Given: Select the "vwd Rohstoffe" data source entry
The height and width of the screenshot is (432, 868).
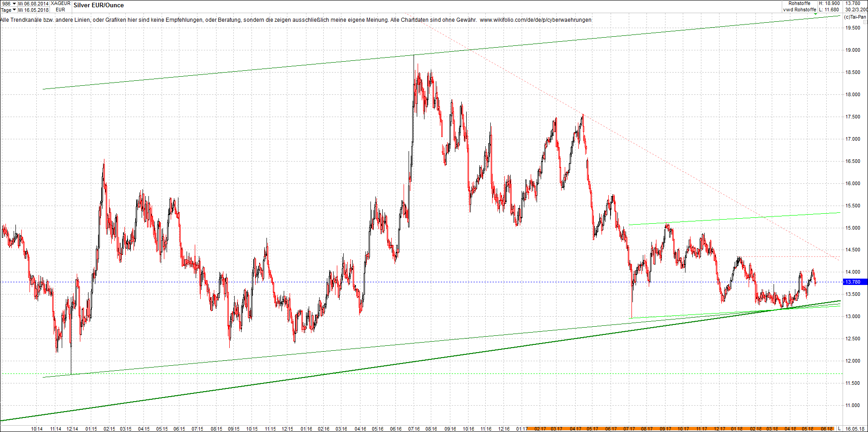Looking at the screenshot, I should click(800, 9).
